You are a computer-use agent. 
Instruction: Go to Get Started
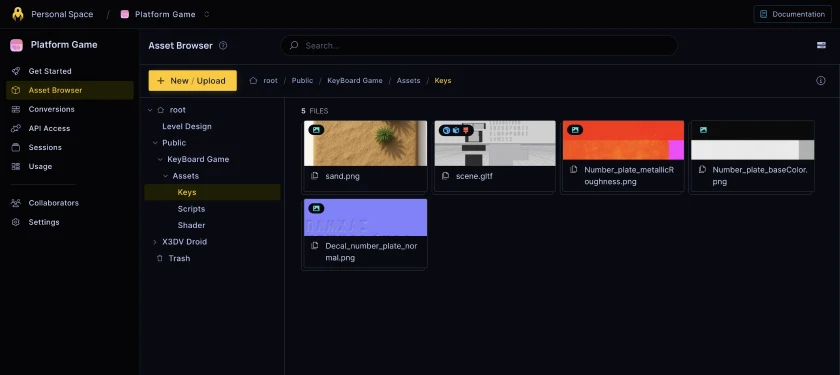click(50, 71)
